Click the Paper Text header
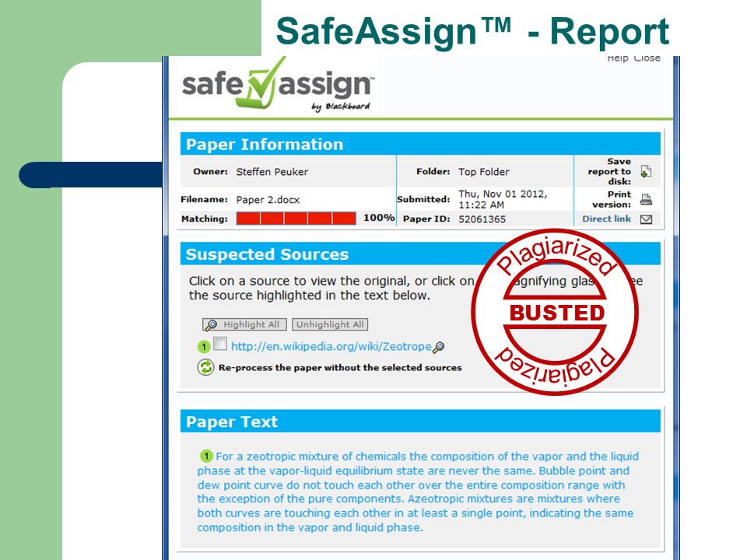Screen dimensions: 747x560 420,422
